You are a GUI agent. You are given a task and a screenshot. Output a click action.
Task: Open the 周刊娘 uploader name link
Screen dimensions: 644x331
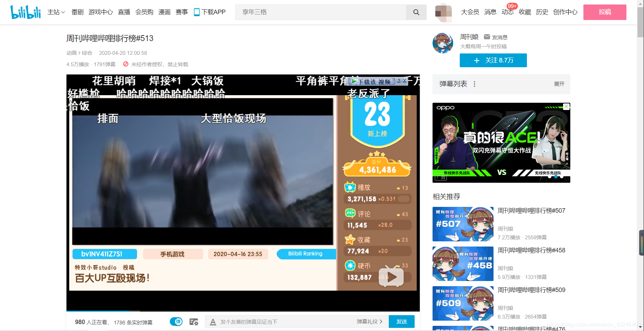[x=469, y=37]
